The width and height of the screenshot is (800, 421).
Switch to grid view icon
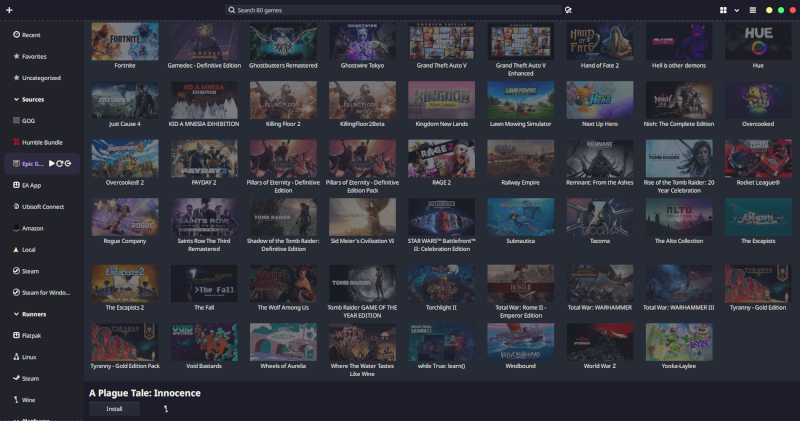[x=723, y=10]
